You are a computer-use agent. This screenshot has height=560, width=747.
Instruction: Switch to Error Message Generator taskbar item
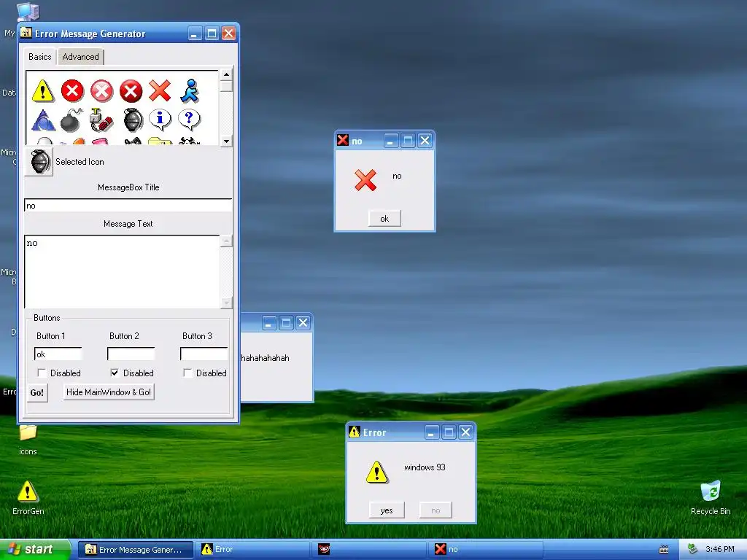[x=135, y=549]
